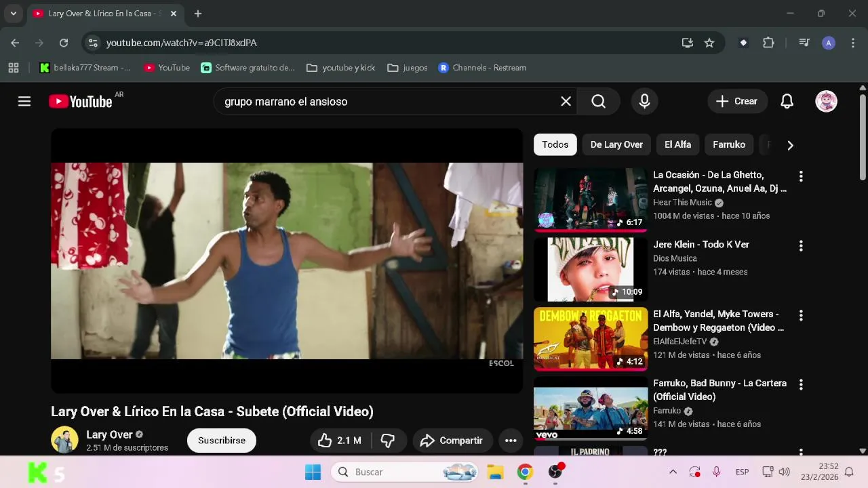Install app icon in address bar
The height and width of the screenshot is (488, 868).
[x=688, y=43]
